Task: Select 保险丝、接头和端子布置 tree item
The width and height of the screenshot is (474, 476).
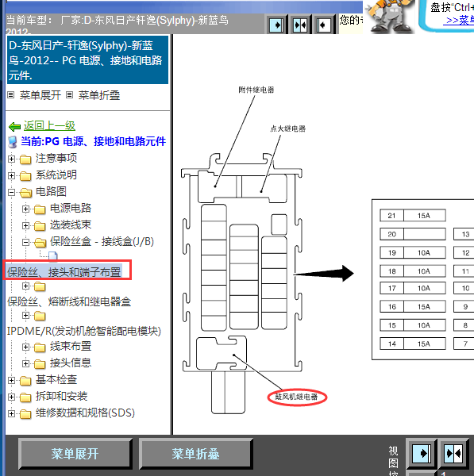Action: pyautogui.click(x=64, y=272)
